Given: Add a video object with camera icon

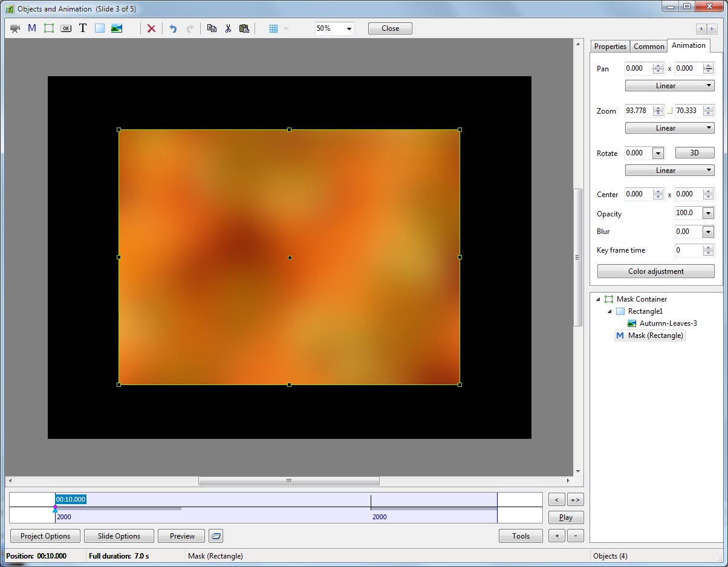Looking at the screenshot, I should tap(15, 28).
